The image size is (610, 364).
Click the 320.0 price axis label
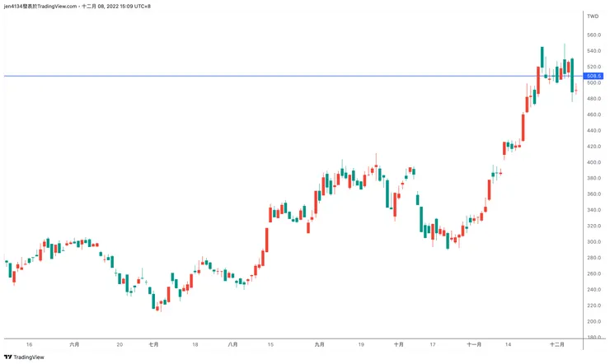594,226
